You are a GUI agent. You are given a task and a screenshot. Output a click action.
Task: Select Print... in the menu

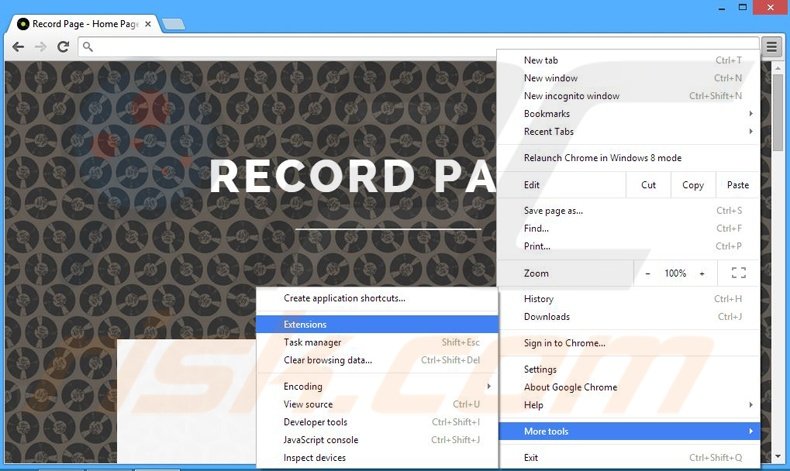click(628, 246)
